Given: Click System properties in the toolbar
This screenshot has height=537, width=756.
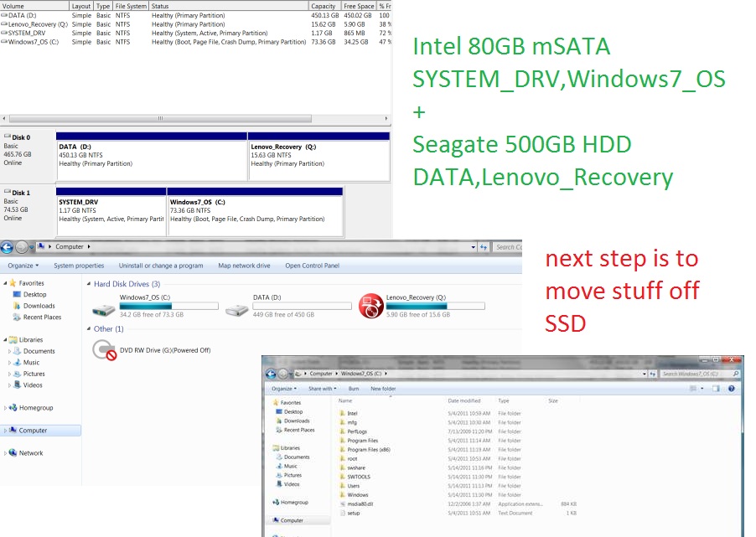Looking at the screenshot, I should [x=79, y=266].
